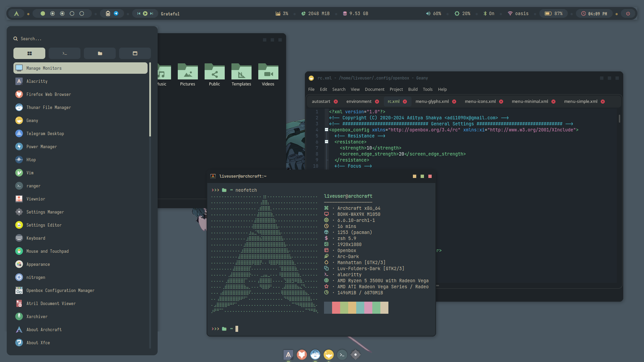Launch the terminal icon in the bottom dock
The image size is (644, 362).
(342, 355)
